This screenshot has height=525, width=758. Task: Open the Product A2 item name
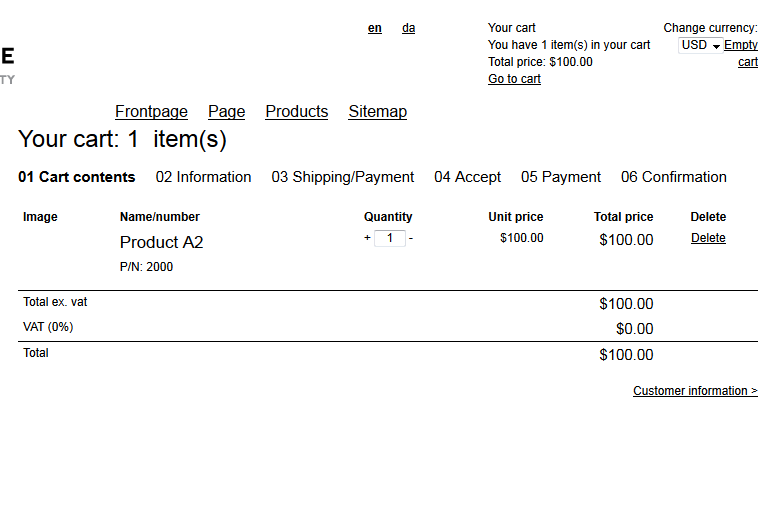pyautogui.click(x=161, y=242)
